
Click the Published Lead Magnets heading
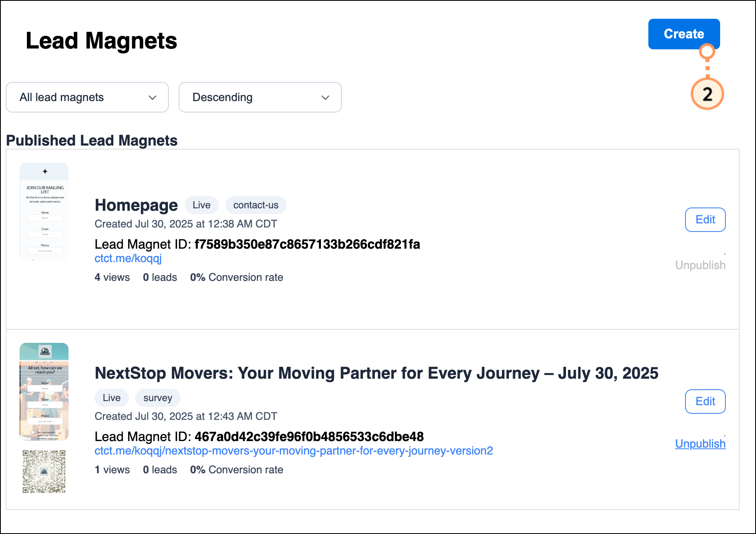point(92,141)
